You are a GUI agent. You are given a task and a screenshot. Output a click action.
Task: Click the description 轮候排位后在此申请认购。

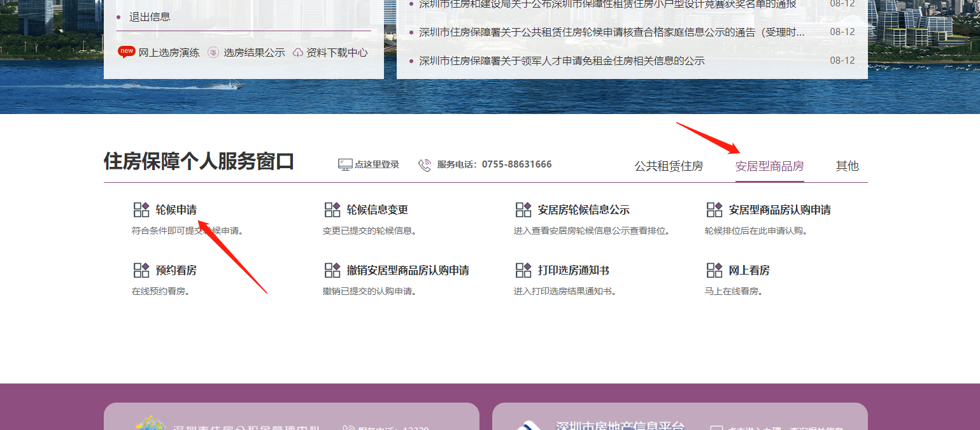(x=756, y=231)
